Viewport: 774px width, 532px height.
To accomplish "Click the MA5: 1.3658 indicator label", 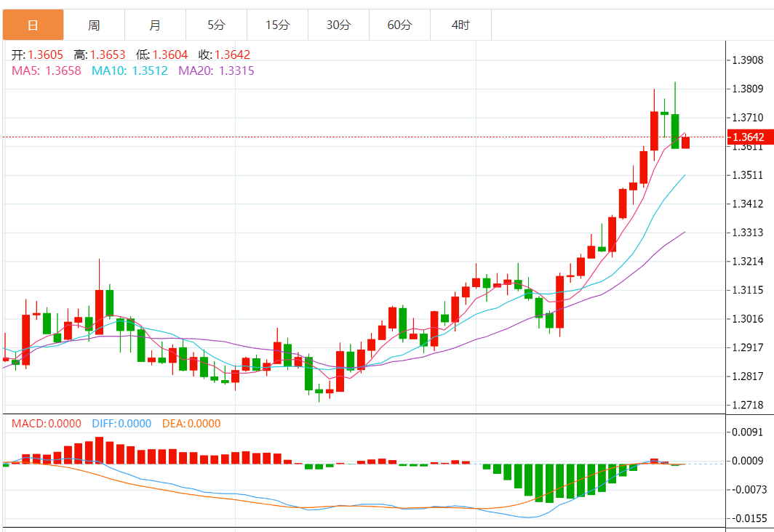I will pyautogui.click(x=47, y=70).
